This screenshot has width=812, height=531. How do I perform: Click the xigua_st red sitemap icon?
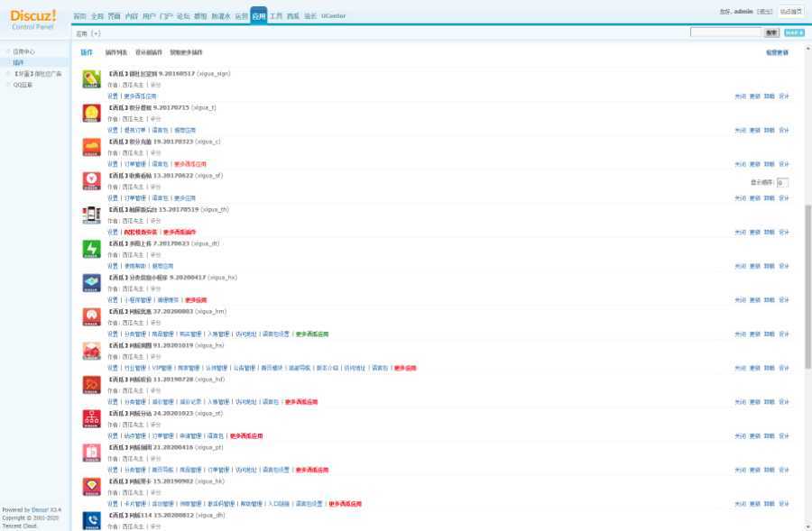pos(91,418)
